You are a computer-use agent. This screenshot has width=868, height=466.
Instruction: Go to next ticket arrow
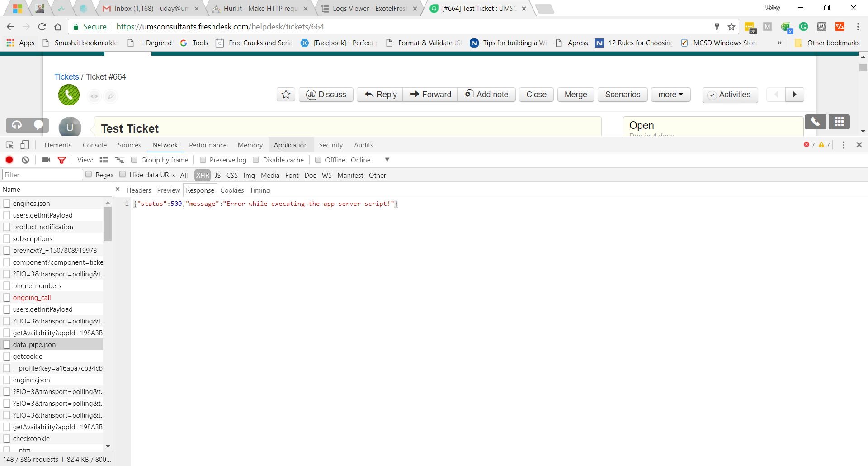794,95
